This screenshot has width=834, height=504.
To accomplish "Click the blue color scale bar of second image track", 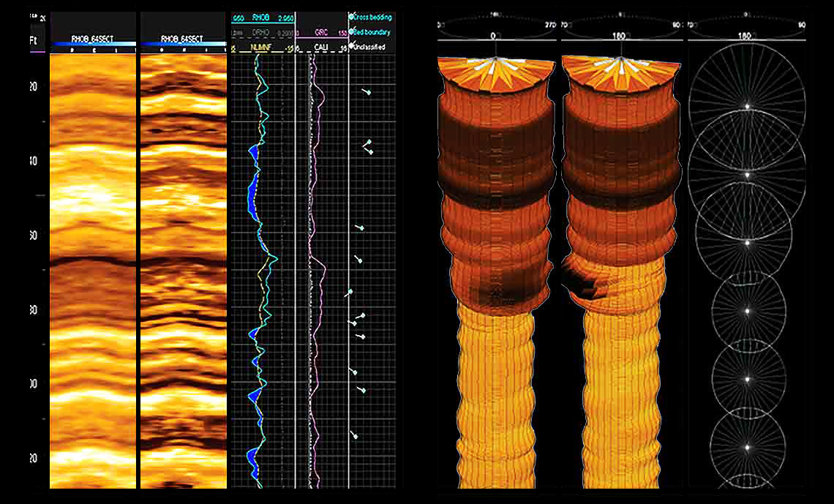I will (182, 45).
